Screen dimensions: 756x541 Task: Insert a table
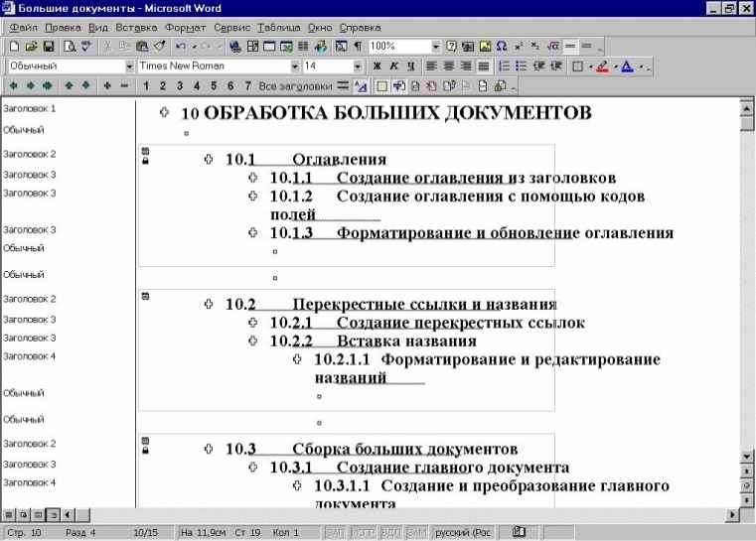[x=269, y=47]
